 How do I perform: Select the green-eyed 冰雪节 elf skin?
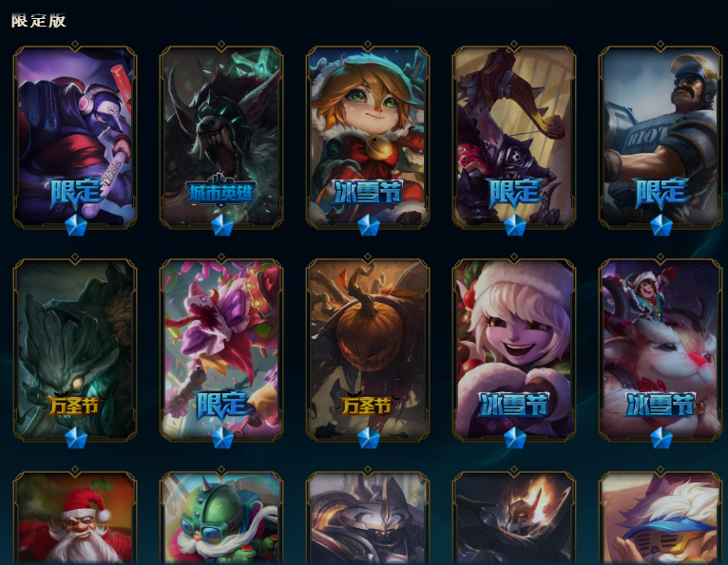click(368, 136)
